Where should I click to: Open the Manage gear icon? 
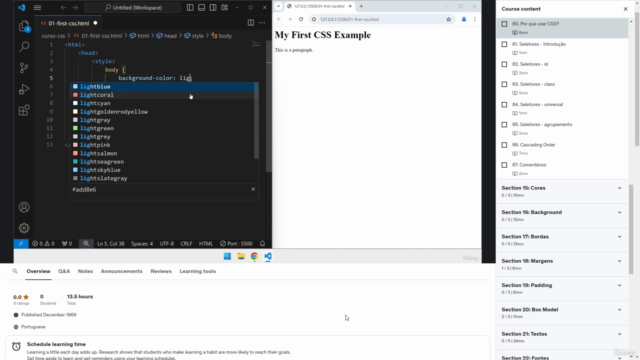[x=24, y=228]
